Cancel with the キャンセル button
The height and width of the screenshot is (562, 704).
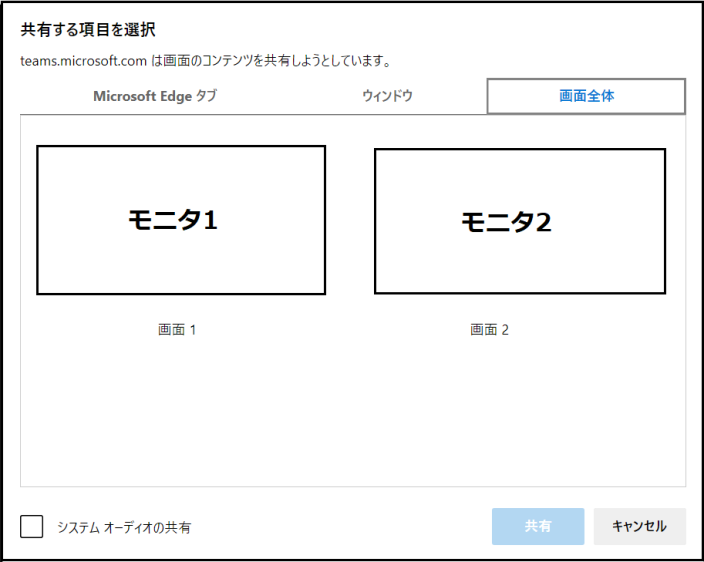[x=640, y=527]
